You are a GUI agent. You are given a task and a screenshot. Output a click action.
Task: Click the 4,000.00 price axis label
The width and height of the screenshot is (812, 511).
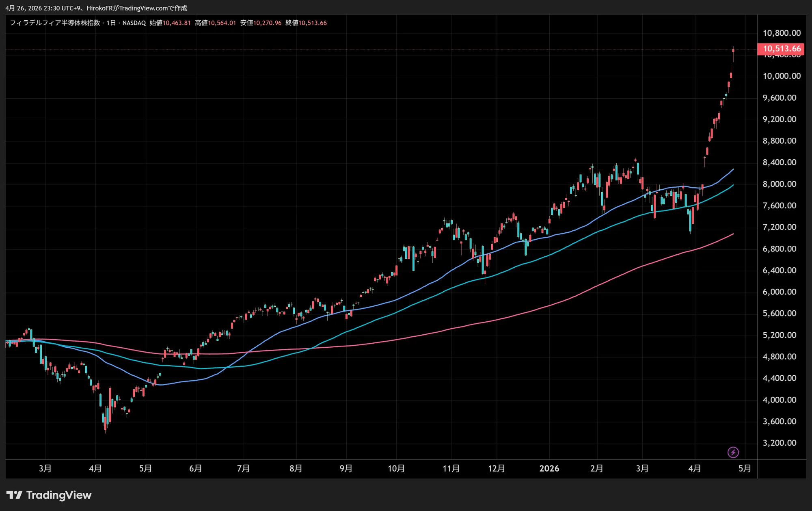(x=780, y=400)
